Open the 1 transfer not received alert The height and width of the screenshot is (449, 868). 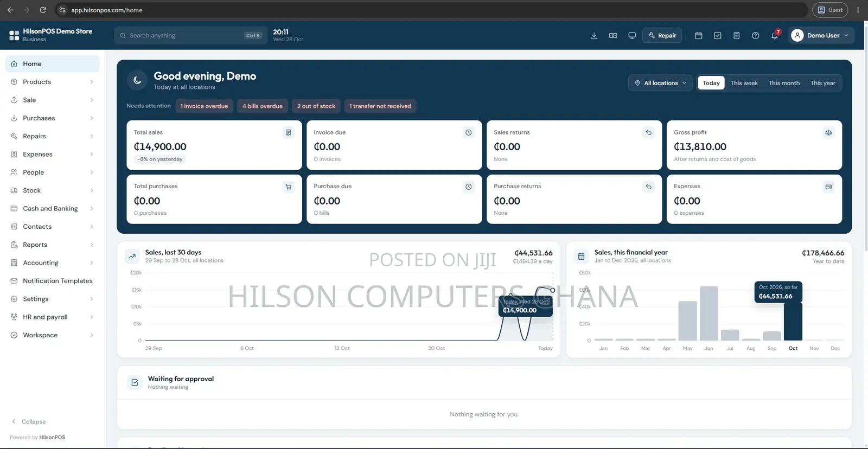[x=380, y=106]
